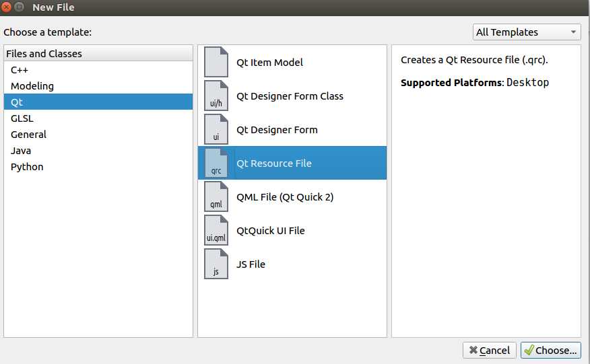Select the Modeling category

[x=98, y=86]
